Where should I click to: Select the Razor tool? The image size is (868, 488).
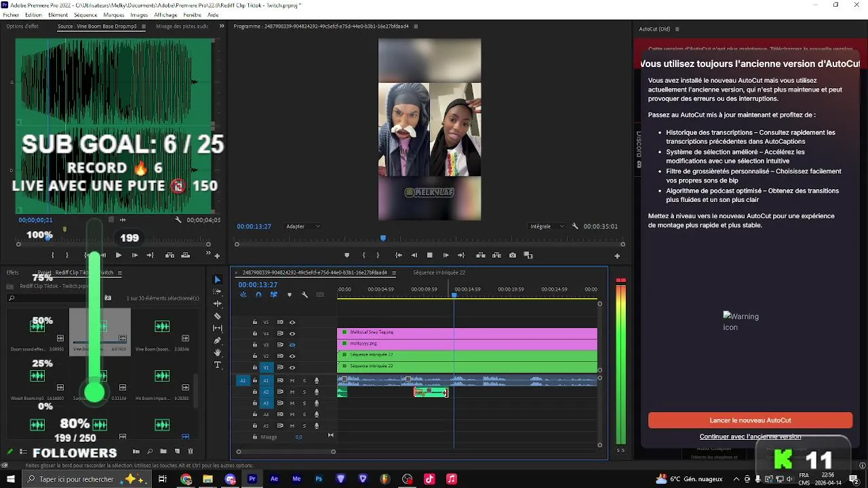pyautogui.click(x=218, y=316)
